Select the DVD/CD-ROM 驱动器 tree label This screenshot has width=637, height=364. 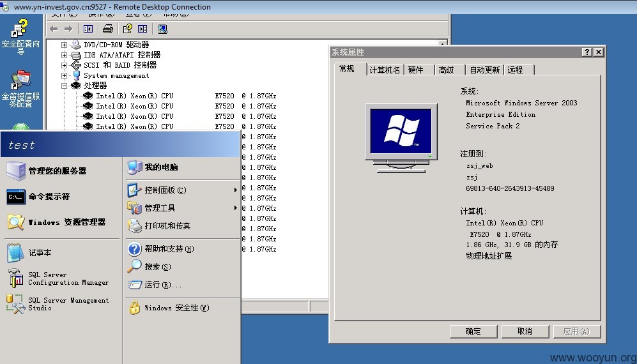(116, 45)
